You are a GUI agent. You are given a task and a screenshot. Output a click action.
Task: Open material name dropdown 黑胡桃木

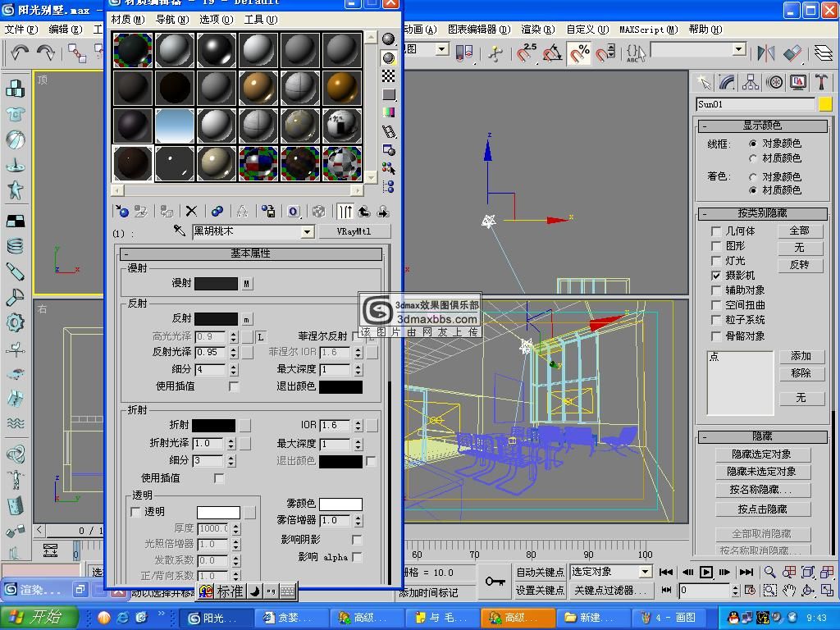(307, 232)
